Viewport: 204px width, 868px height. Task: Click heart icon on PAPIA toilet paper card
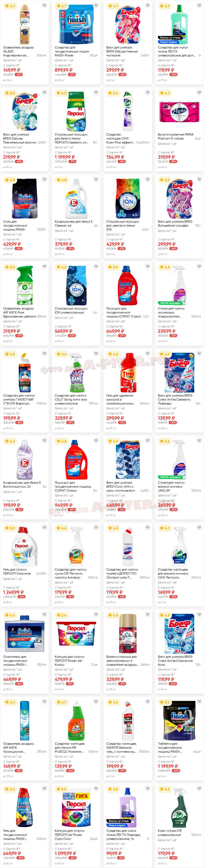point(199,93)
